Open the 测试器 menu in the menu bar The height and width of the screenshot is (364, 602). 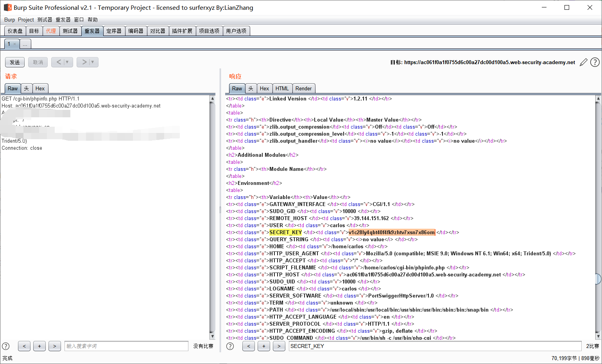45,20
